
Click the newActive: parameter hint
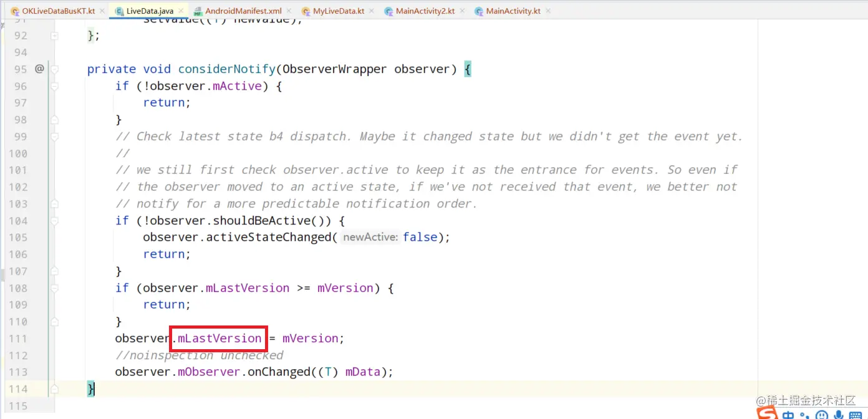[x=370, y=238]
